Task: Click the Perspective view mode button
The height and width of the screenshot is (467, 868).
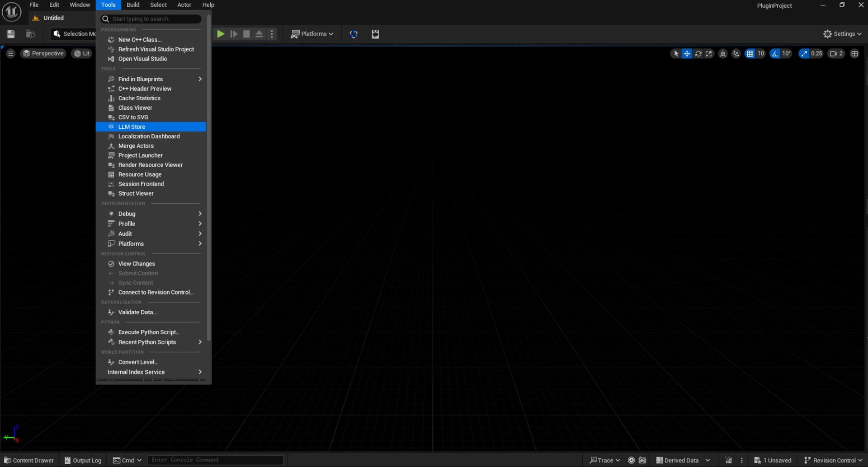Action: [43, 53]
